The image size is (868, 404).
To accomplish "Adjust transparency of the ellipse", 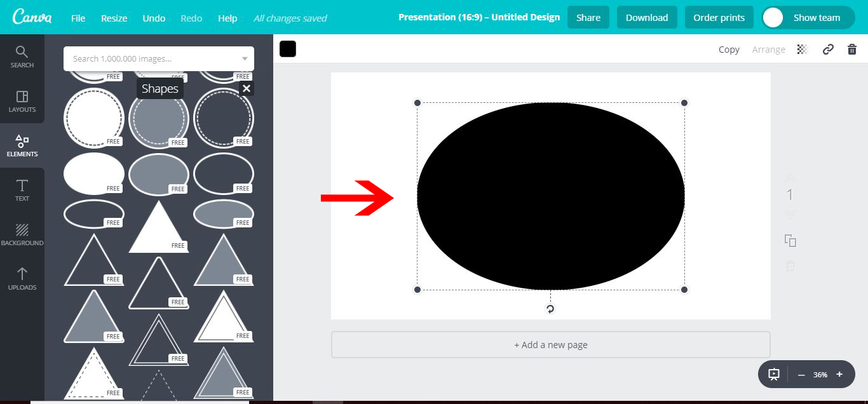I will 802,49.
